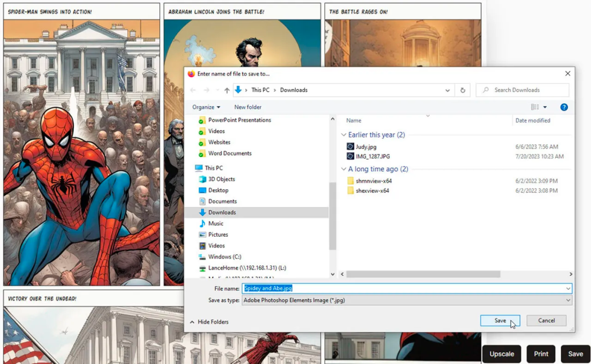Image resolution: width=591 pixels, height=364 pixels.
Task: Select 3D Objects in the navigation tree
Action: click(221, 179)
